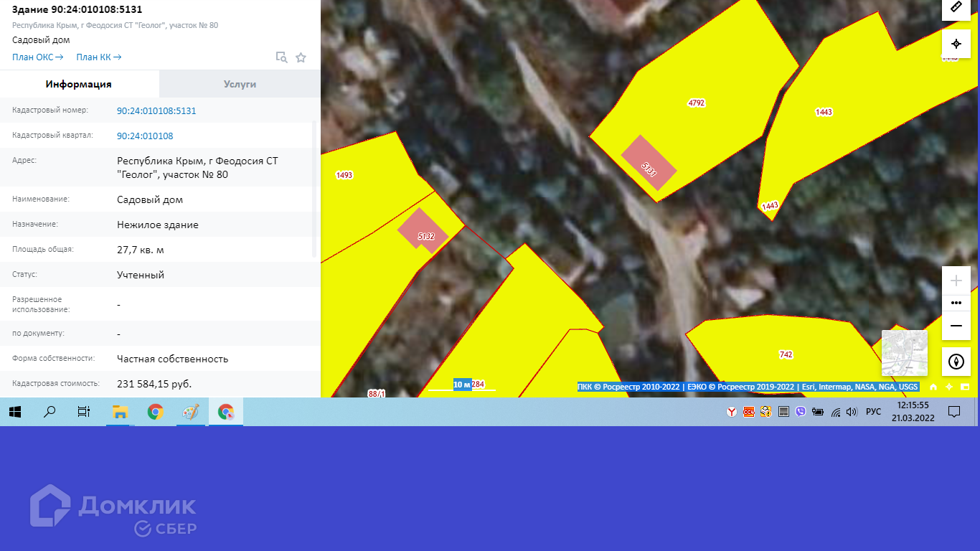Click the purpose value Нежилое здание
Image resolution: width=980 pixels, height=551 pixels.
[x=158, y=225]
